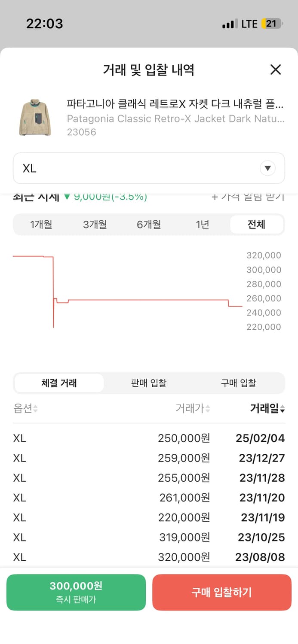The image size is (298, 644).
Task: Expand the size option combo box
Action: (149, 168)
